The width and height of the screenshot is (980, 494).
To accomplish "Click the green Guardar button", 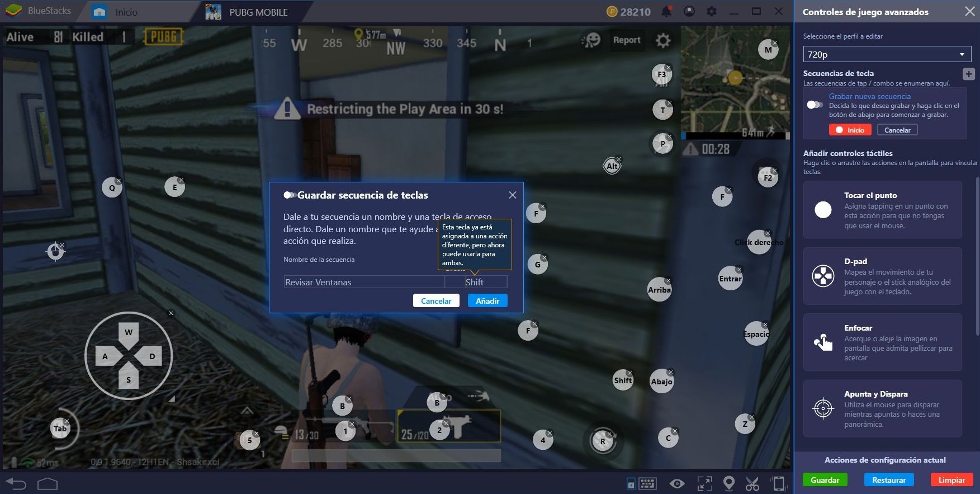I will click(x=825, y=480).
